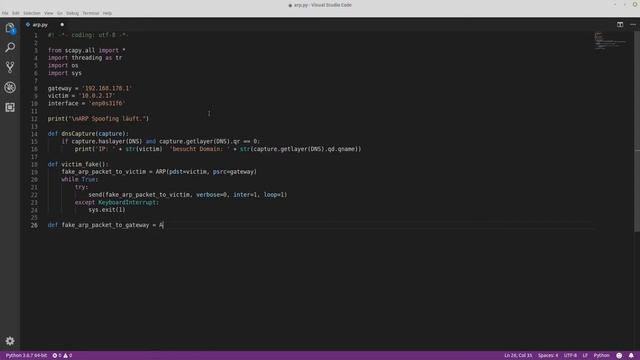Click 'import threading as tr' on line 4
Viewport: 640px width, 360px height.
[x=85, y=58]
